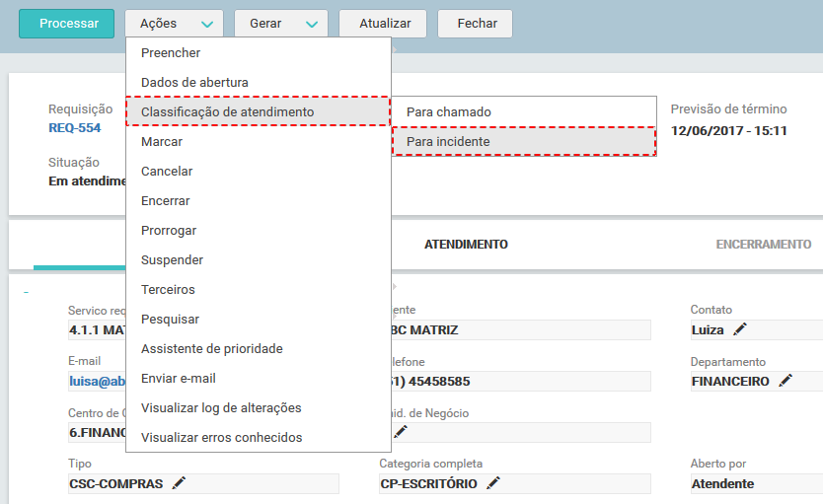Edit the Contato Luiza pencil icon
The height and width of the screenshot is (504, 823).
click(x=740, y=329)
